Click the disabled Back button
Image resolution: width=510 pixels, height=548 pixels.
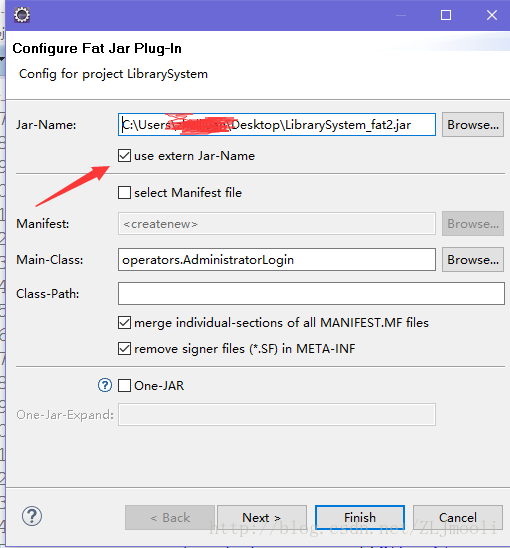pyautogui.click(x=170, y=517)
